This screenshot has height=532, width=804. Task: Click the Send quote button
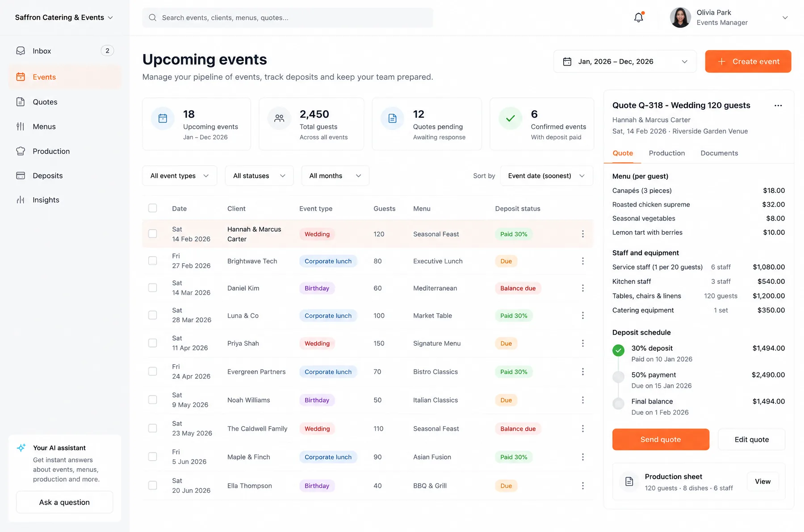click(x=661, y=440)
